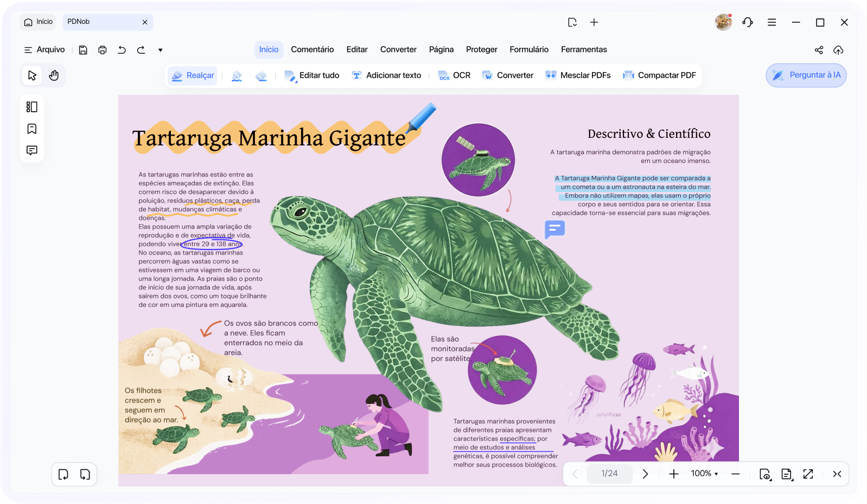Click Compactar PDF
The height and width of the screenshot is (504, 867).
coord(659,75)
